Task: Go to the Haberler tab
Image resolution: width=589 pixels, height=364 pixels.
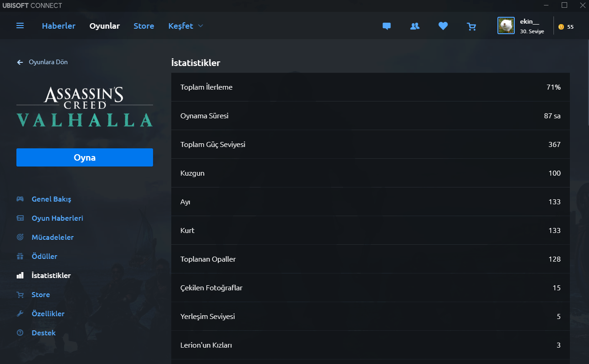Action: pos(59,26)
